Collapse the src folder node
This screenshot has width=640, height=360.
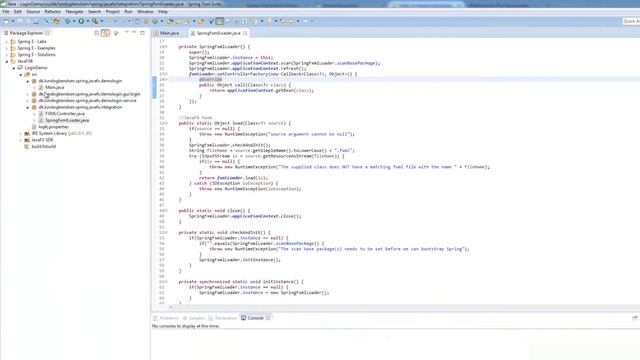(x=20, y=74)
